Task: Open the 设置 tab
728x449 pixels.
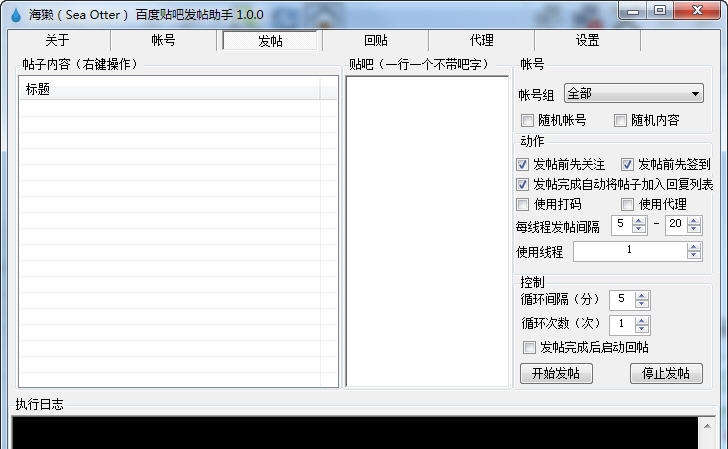Action: [587, 40]
